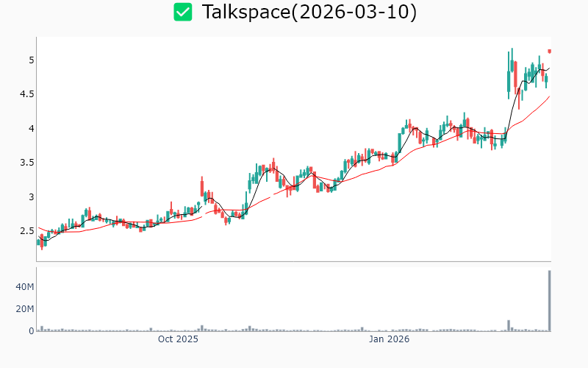The image size is (588, 368).
Task: Click the 5 price axis label
Action: click(x=32, y=60)
